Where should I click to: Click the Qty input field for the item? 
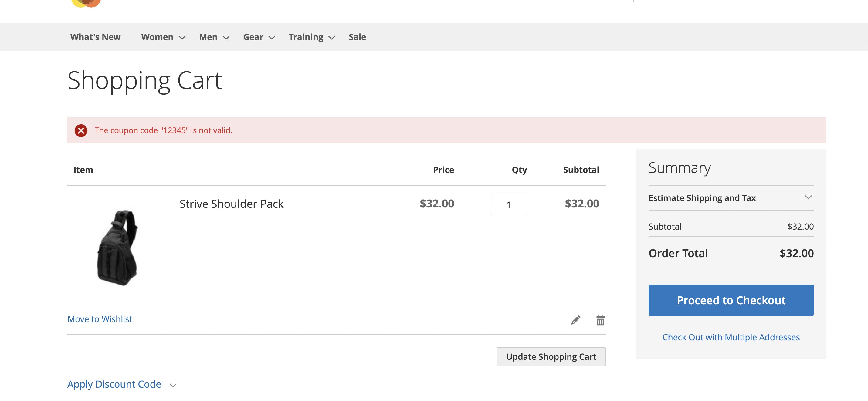(x=508, y=204)
